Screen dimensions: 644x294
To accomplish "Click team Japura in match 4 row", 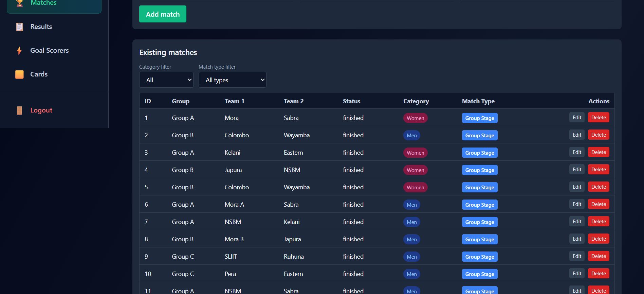I will pyautogui.click(x=233, y=170).
